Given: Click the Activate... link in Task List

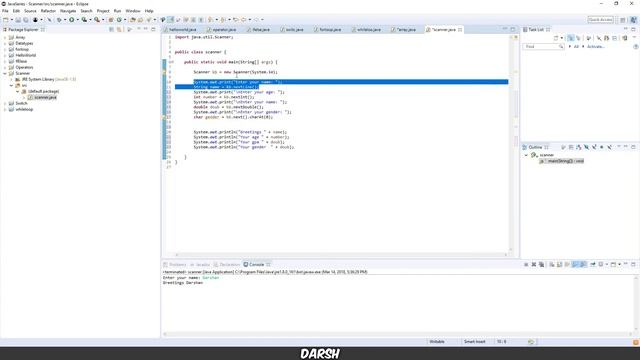Looking at the screenshot, I should coord(596,47).
